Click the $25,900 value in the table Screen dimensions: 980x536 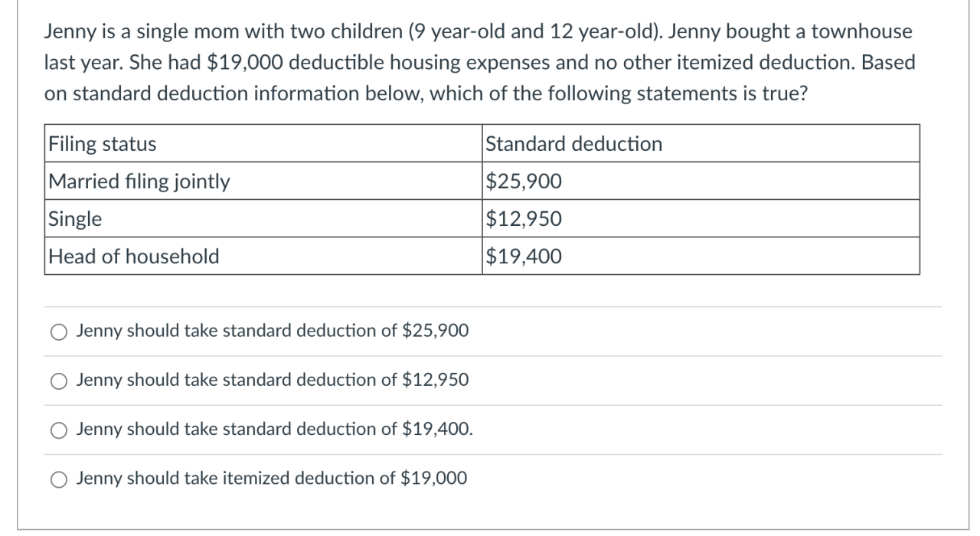(x=524, y=181)
